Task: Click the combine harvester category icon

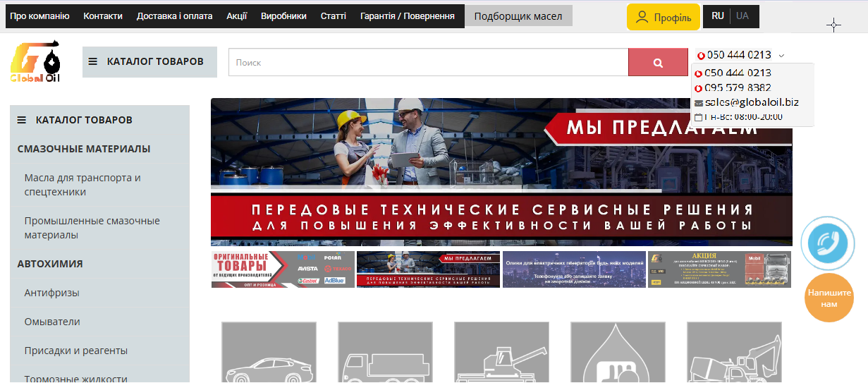Action: [501, 352]
